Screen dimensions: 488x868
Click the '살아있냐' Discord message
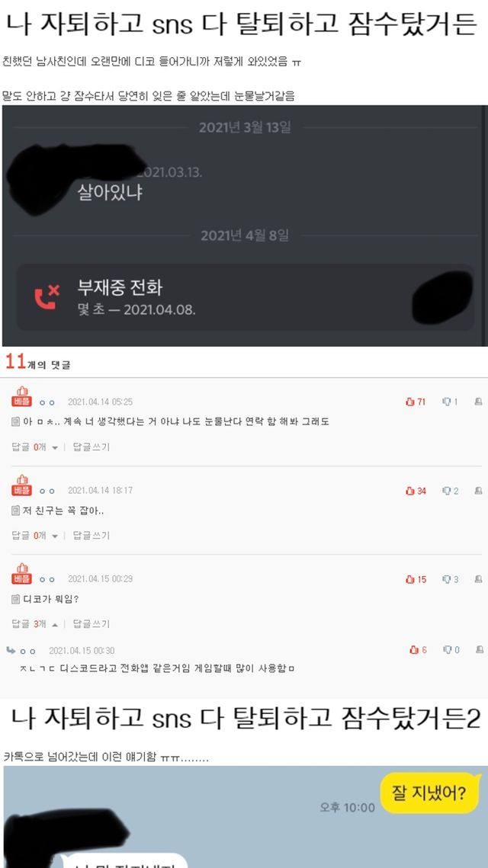[x=110, y=193]
